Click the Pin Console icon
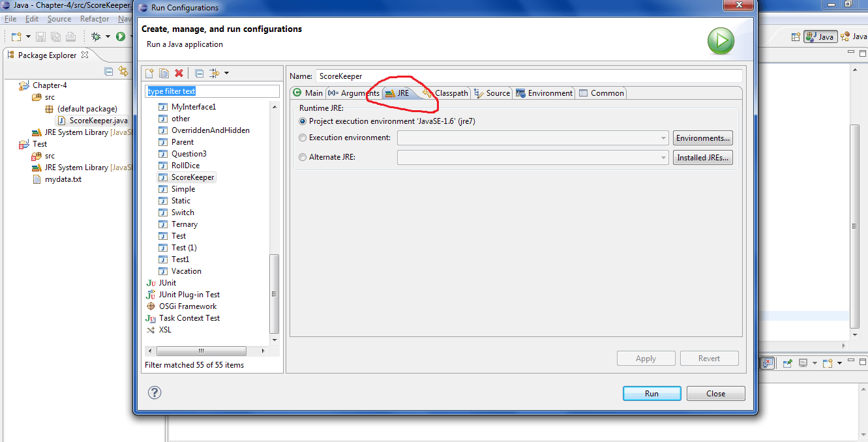Image resolution: width=868 pixels, height=442 pixels. [x=788, y=362]
